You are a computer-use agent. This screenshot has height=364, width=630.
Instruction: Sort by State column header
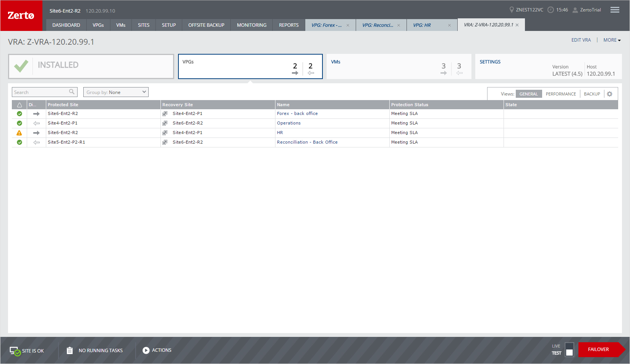(561, 105)
